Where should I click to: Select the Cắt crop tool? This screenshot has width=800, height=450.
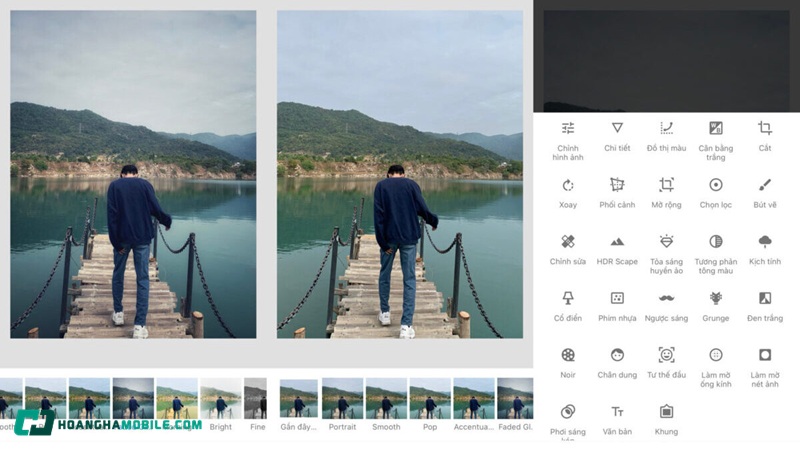pyautogui.click(x=764, y=136)
